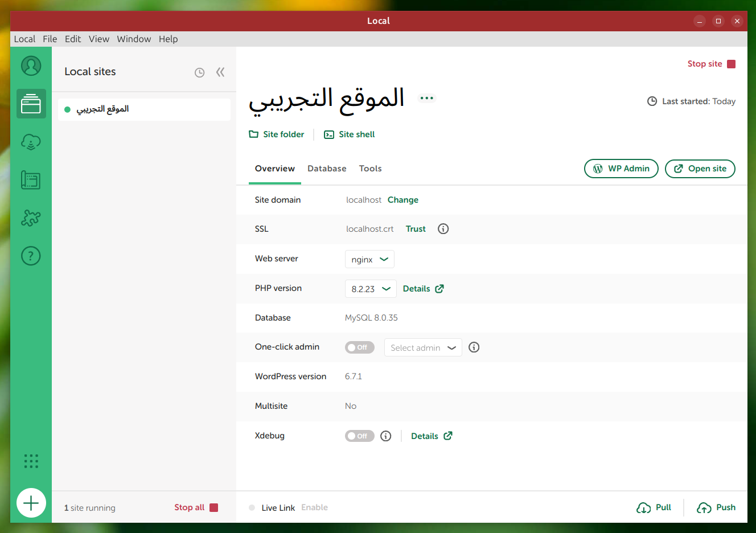Click the Pull button

tap(654, 507)
